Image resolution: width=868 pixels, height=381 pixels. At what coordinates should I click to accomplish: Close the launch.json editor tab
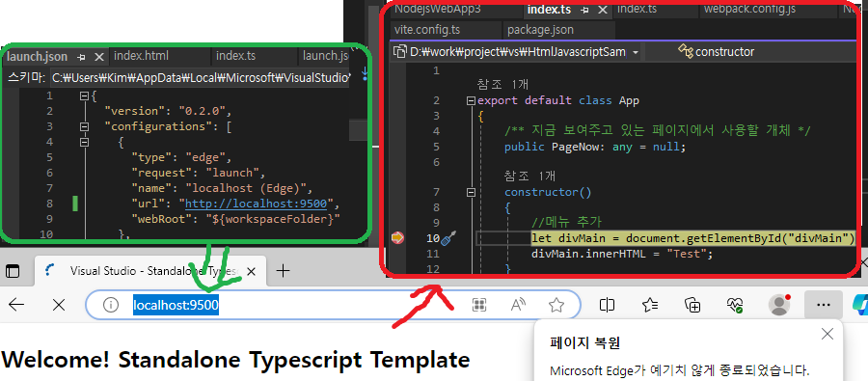(99, 57)
